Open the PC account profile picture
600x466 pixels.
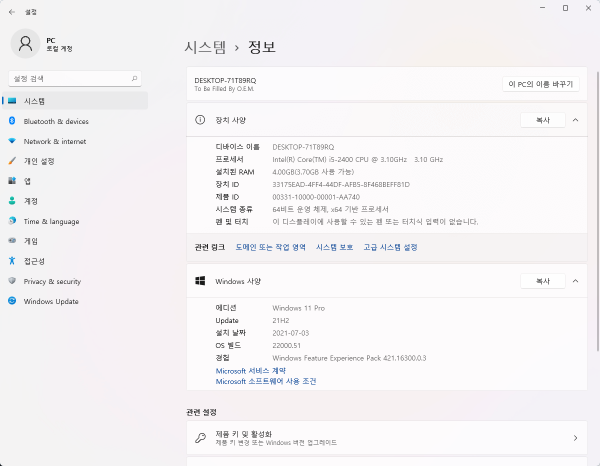click(x=25, y=44)
